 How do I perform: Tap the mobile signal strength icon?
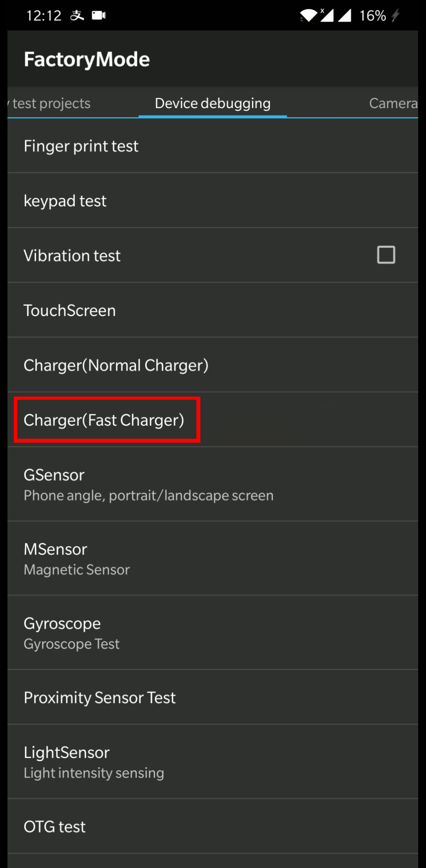344,15
